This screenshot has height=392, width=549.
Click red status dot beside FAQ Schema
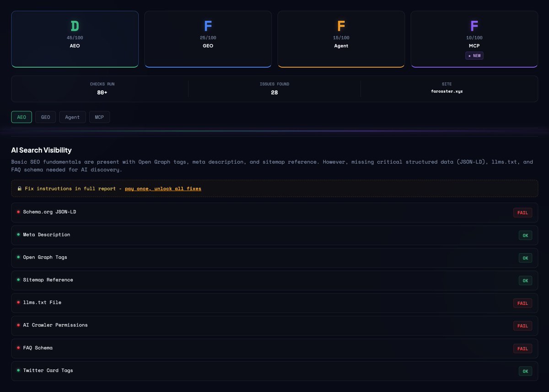(x=18, y=348)
